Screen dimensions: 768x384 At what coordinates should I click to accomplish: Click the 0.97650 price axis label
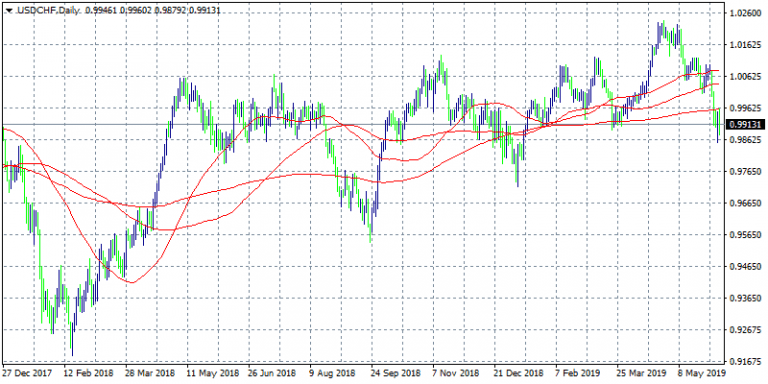745,171
